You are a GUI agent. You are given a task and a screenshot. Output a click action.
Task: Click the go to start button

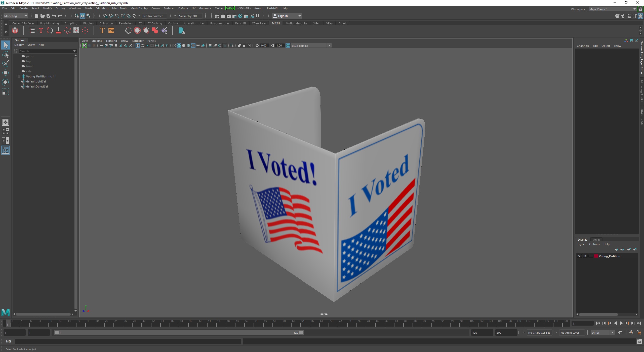(x=598, y=323)
